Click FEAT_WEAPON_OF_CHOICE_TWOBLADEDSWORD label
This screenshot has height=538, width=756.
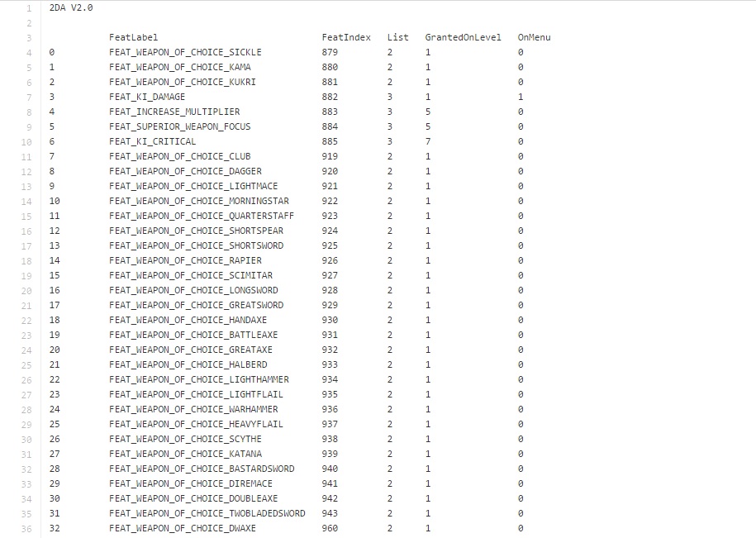pyautogui.click(x=207, y=513)
